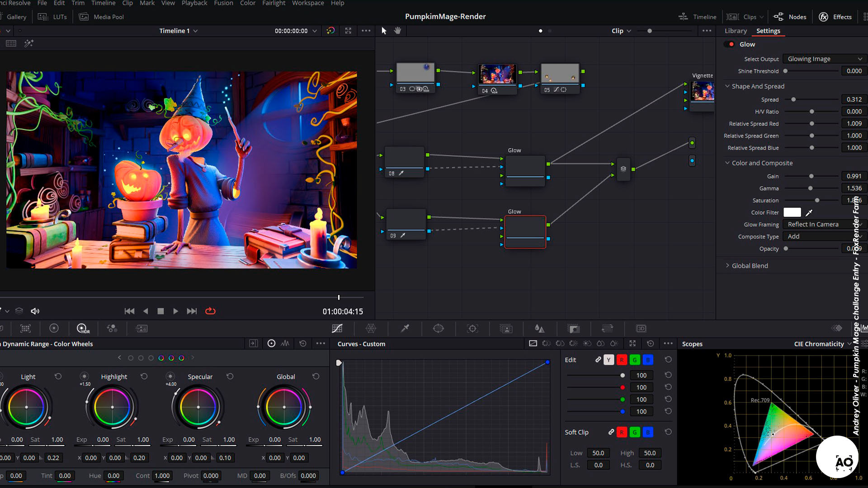Open the Qualifier eyedropper palette
This screenshot has height=488, width=868.
[x=405, y=328]
